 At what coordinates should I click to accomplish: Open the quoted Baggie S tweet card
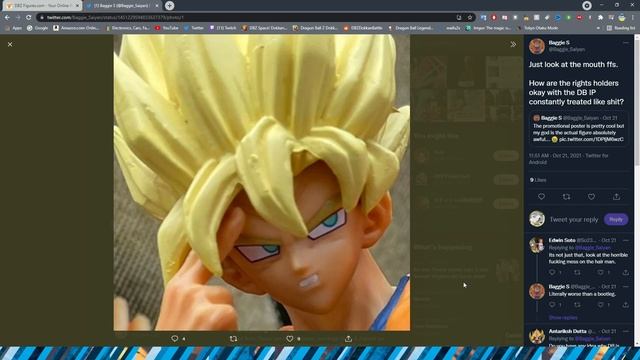[x=579, y=129]
